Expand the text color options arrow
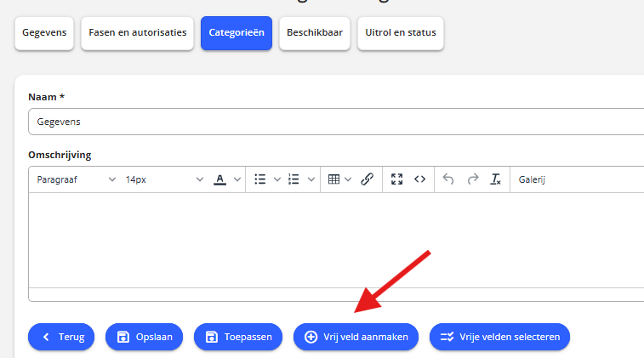This screenshot has width=644, height=358. pyautogui.click(x=237, y=179)
